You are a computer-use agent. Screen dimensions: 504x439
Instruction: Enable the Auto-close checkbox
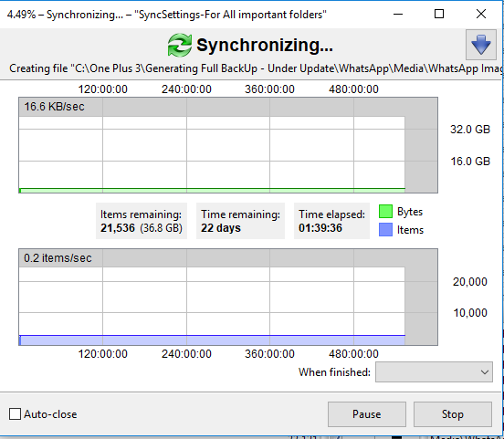pos(15,414)
